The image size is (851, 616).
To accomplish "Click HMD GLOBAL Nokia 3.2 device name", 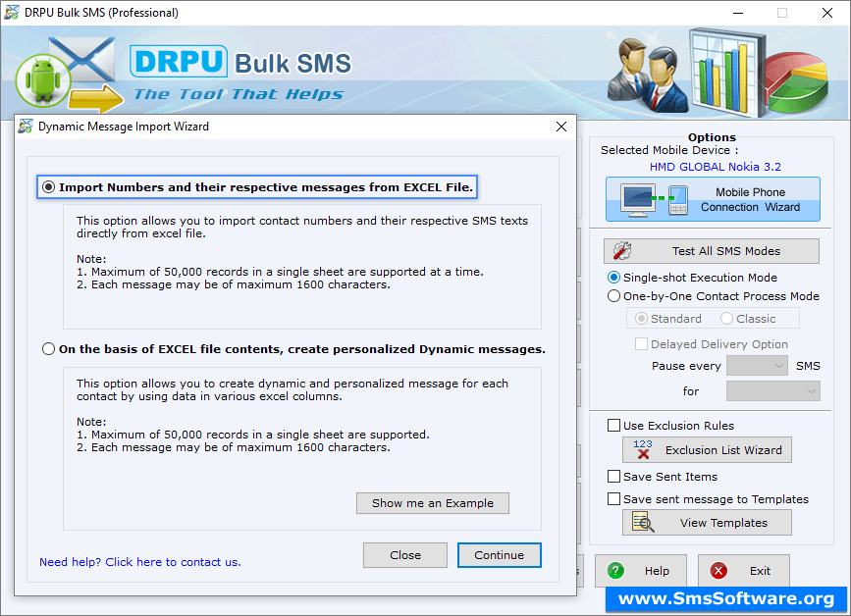I will pos(716,167).
